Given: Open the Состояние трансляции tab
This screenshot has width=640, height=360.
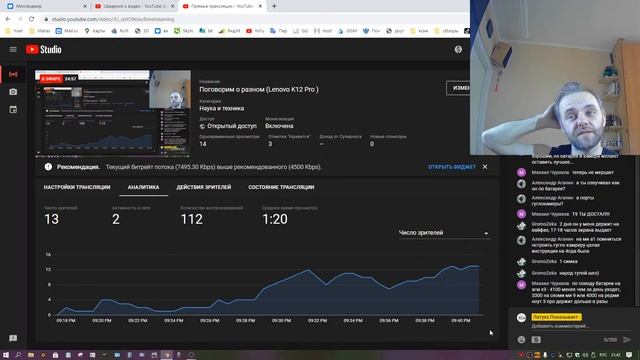Looking at the screenshot, I should tap(281, 187).
